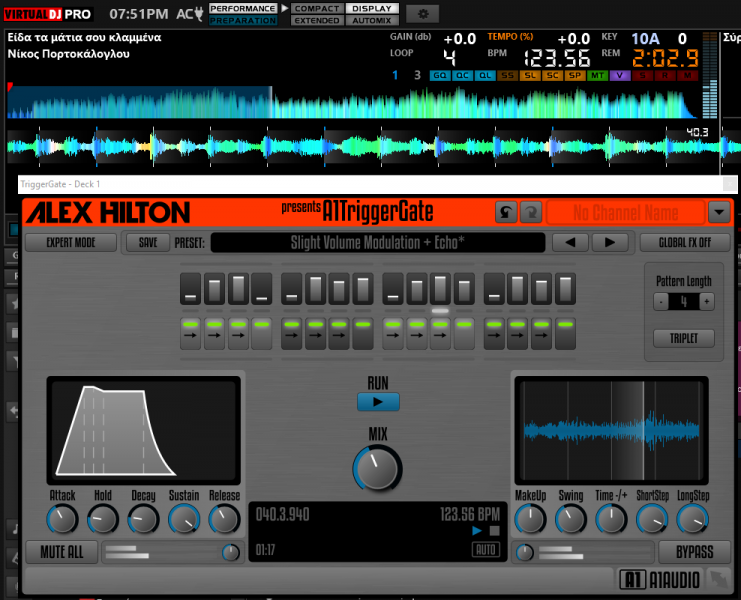
Task: Adjust the Hold knob
Action: [103, 519]
